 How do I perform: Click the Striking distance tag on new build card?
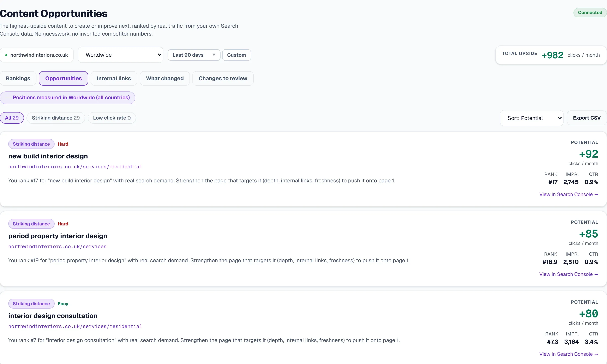pos(31,144)
